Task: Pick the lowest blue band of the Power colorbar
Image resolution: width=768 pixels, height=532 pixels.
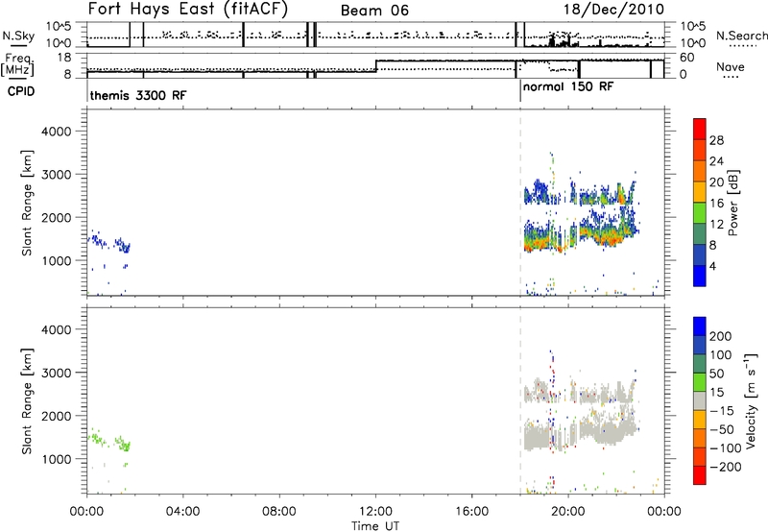Action: click(700, 276)
